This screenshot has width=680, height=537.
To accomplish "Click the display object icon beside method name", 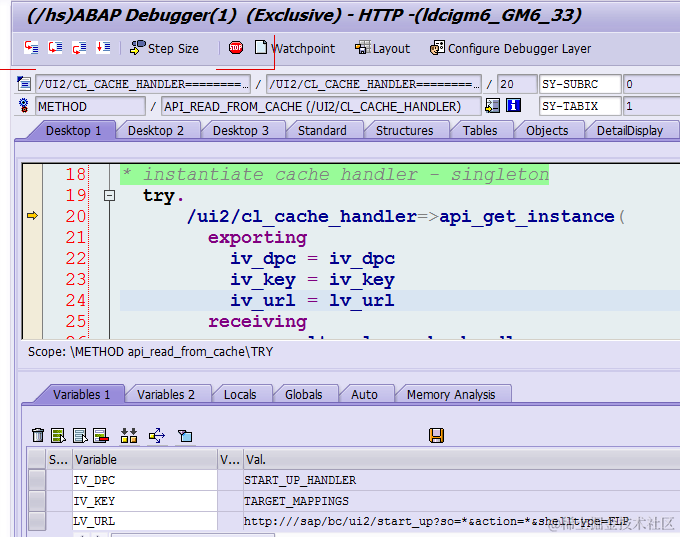I will [x=492, y=106].
